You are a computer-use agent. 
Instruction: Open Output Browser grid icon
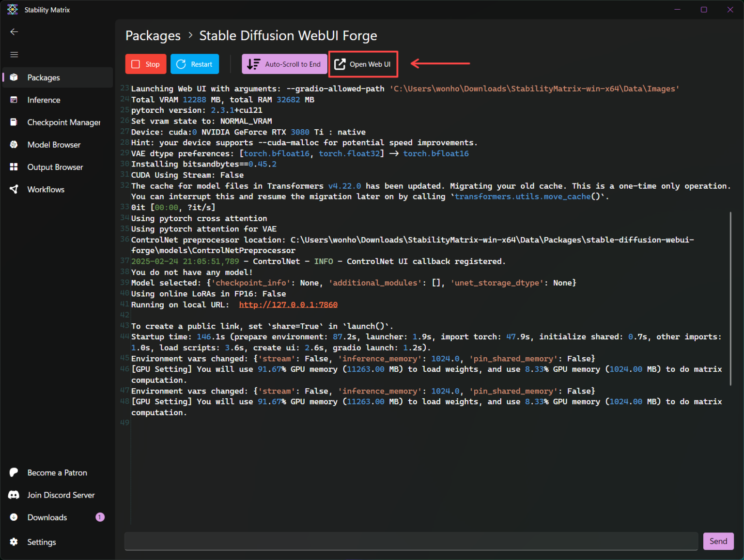point(14,167)
